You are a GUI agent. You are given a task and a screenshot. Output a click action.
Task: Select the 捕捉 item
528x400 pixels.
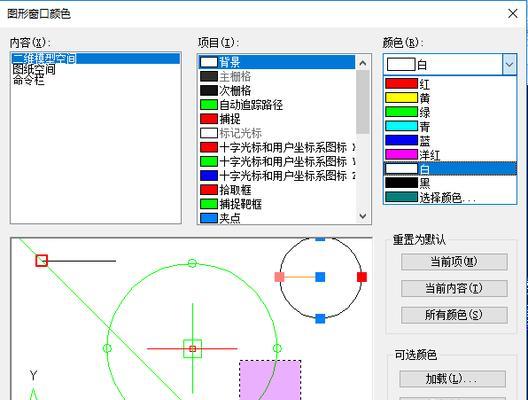point(277,119)
